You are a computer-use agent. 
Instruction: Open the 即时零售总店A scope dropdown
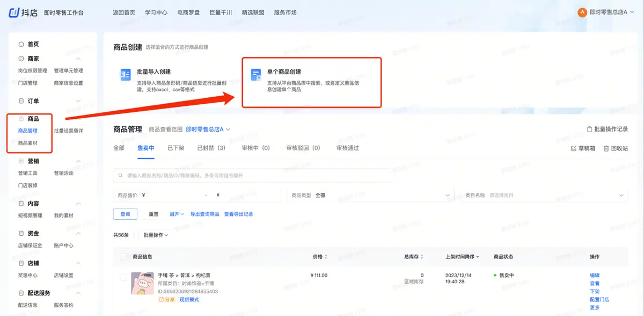[x=208, y=129]
